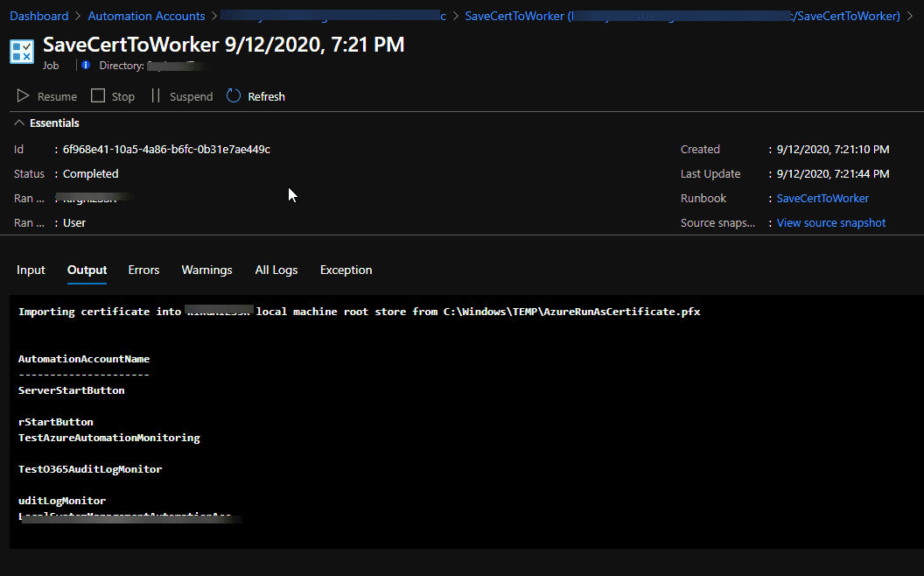View the All Logs tab
Viewport: 924px width, 576px height.
tap(276, 270)
